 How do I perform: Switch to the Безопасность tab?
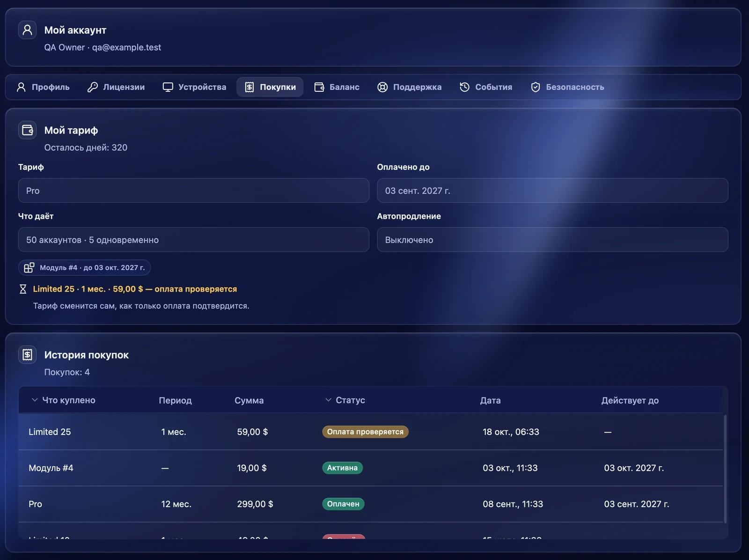click(567, 87)
